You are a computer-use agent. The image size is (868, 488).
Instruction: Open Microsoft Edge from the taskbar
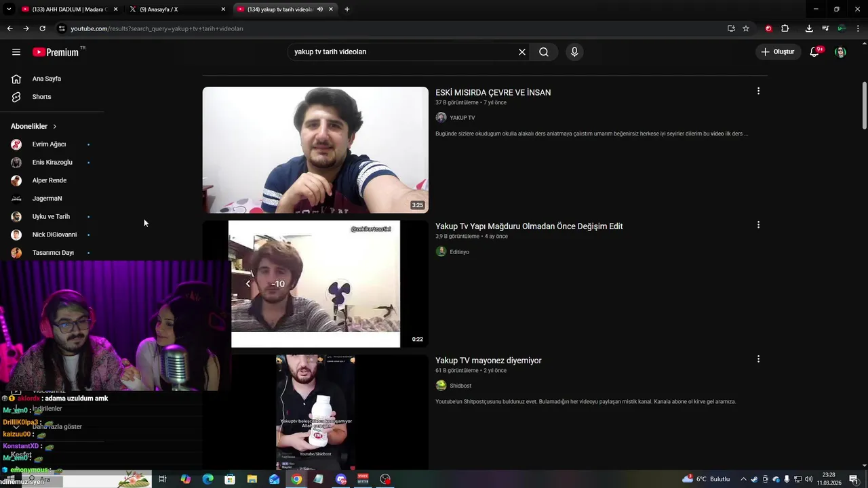click(x=208, y=479)
